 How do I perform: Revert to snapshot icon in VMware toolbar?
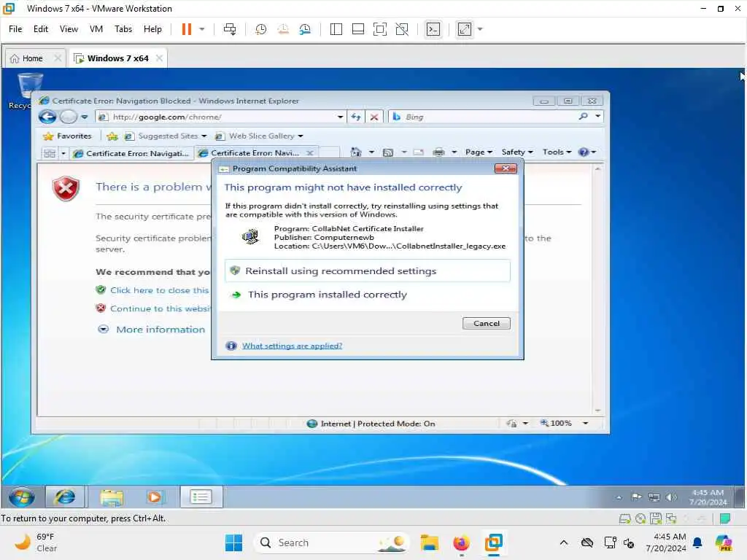point(283,29)
